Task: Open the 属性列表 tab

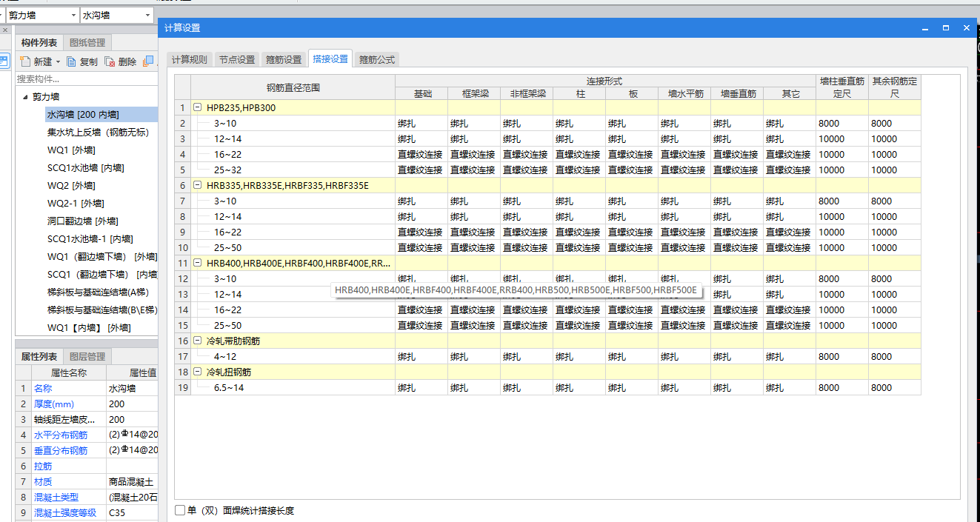Action: 39,356
